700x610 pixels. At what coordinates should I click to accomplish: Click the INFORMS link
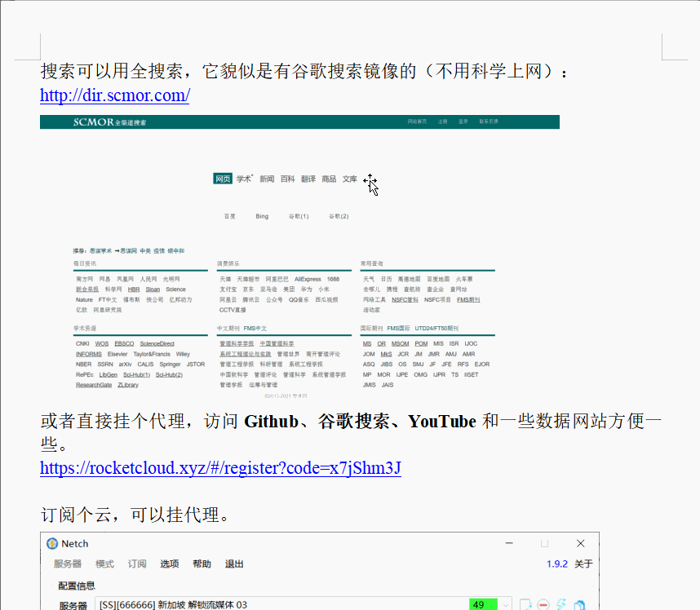[89, 354]
